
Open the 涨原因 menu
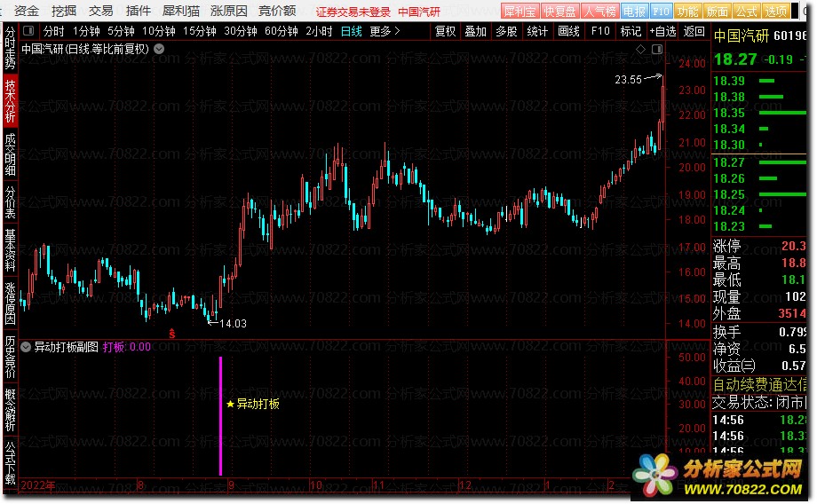click(229, 11)
